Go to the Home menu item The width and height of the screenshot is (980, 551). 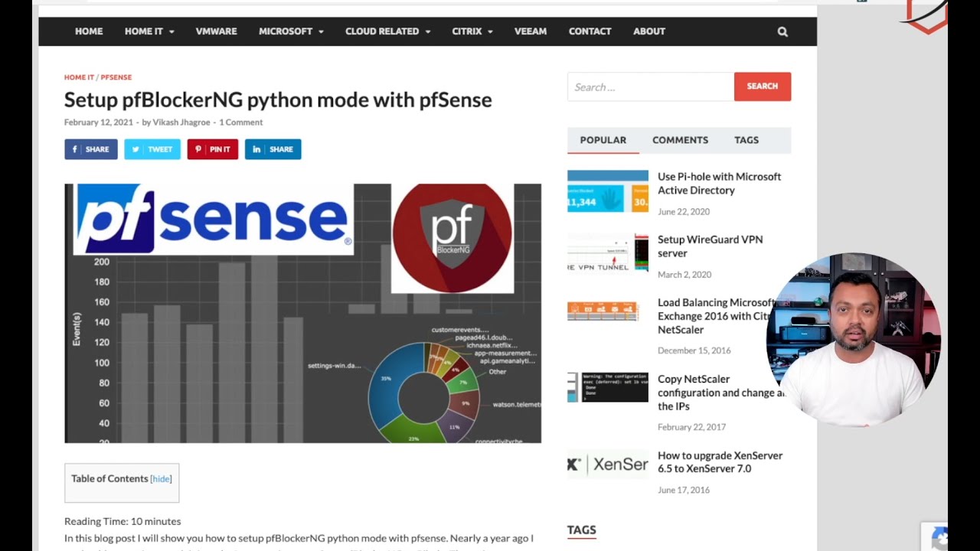tap(89, 31)
